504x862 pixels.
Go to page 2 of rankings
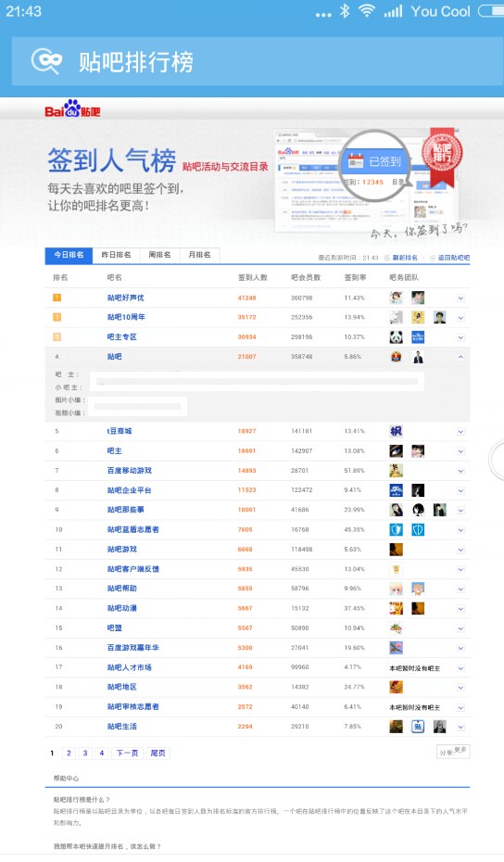coord(69,754)
